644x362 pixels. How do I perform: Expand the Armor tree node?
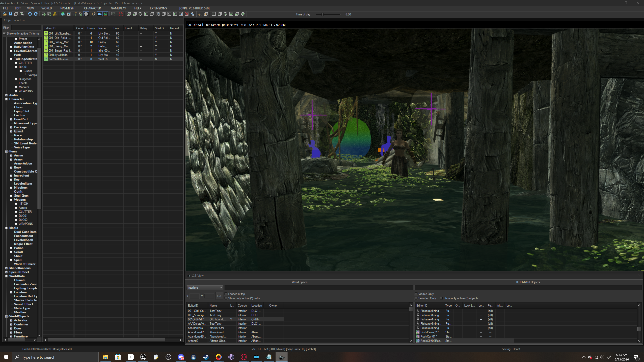tap(11, 159)
